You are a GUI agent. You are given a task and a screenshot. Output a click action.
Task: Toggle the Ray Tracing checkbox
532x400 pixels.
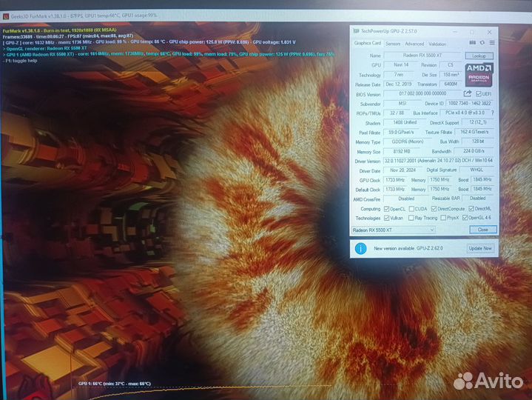click(x=411, y=218)
